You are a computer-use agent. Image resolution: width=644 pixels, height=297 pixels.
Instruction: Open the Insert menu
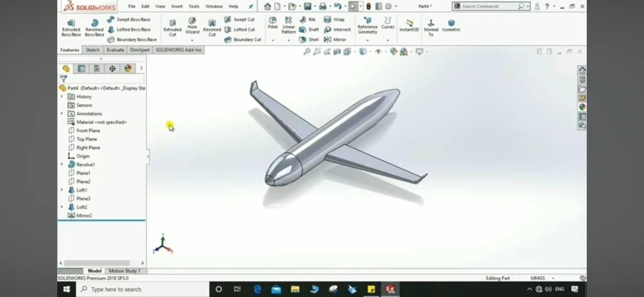pos(177,6)
